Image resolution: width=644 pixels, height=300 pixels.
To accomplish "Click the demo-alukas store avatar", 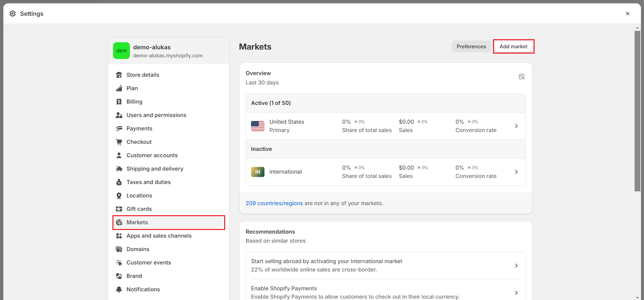I will point(121,51).
